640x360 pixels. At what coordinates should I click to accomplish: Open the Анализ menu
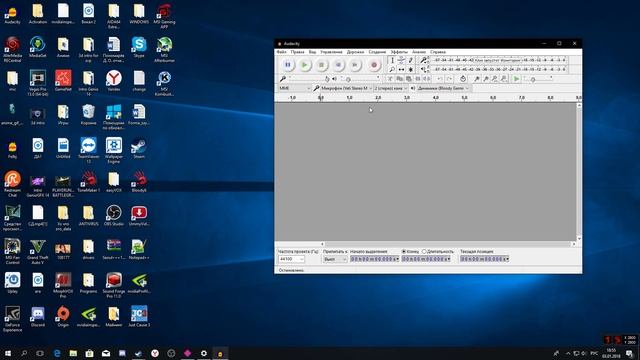coord(419,52)
